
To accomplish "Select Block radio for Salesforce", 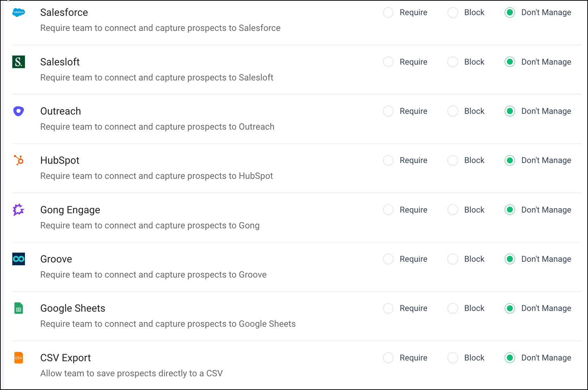I will 453,13.
